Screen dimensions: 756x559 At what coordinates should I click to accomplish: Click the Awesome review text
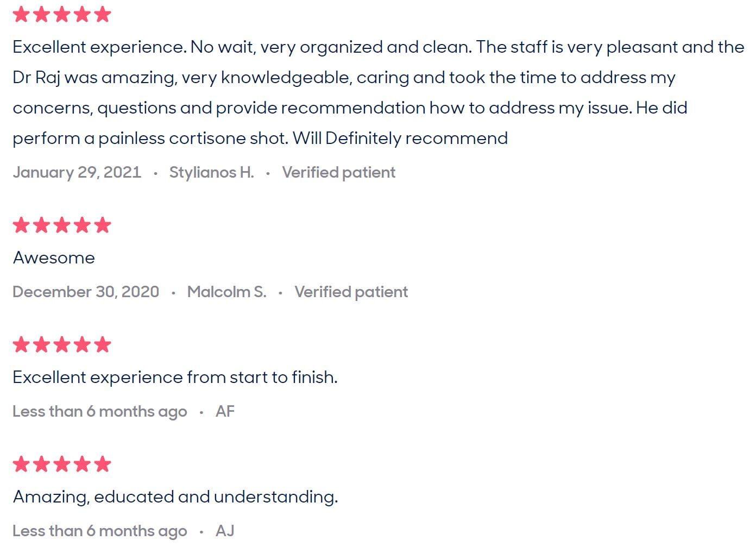(54, 257)
